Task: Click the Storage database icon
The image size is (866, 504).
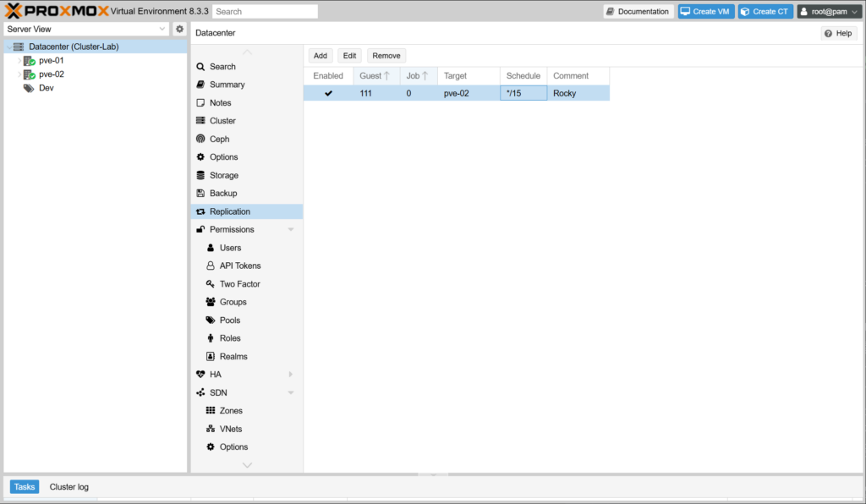Action: (x=200, y=175)
